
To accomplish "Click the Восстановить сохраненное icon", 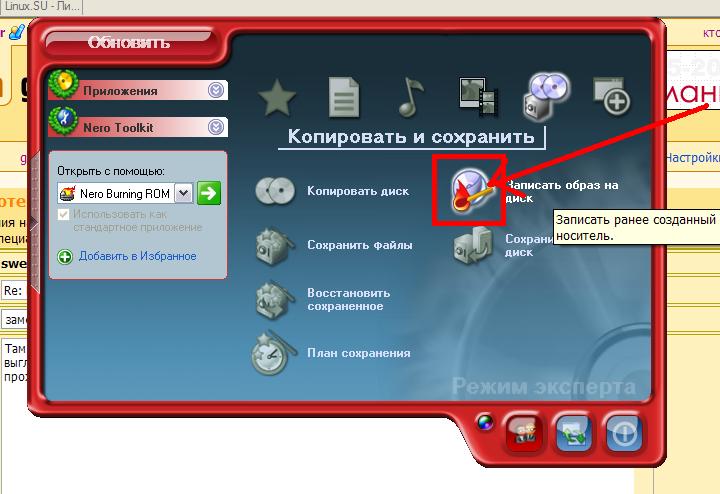I will [274, 299].
